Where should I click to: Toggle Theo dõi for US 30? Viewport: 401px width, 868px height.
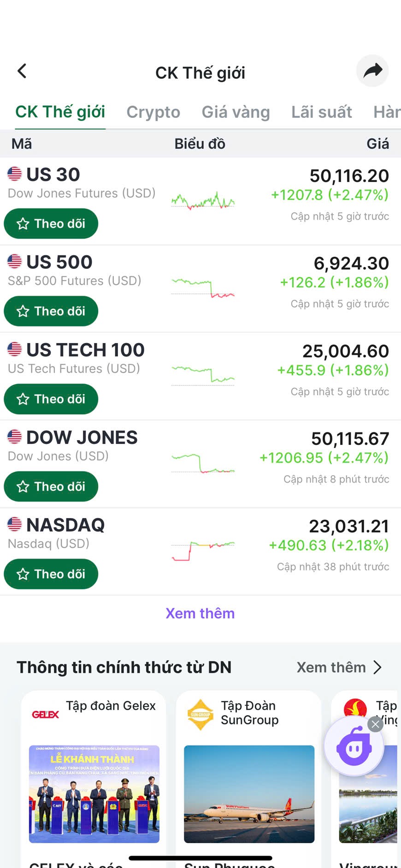pos(51,224)
